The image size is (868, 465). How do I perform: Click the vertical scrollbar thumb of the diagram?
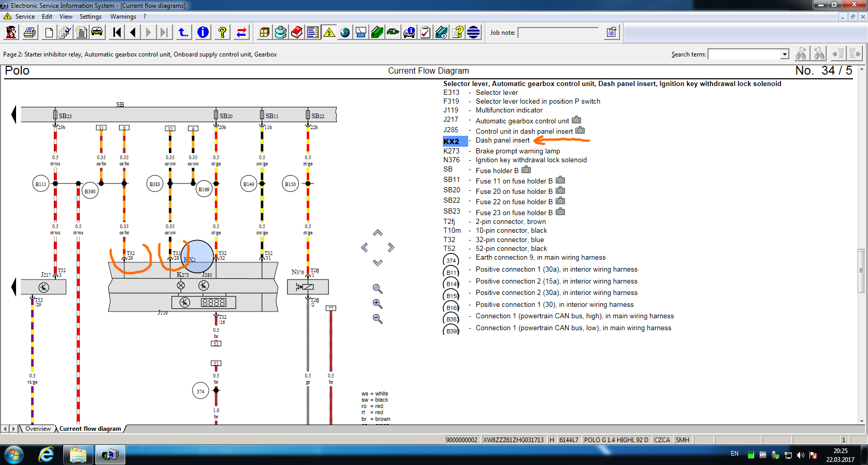[861, 271]
